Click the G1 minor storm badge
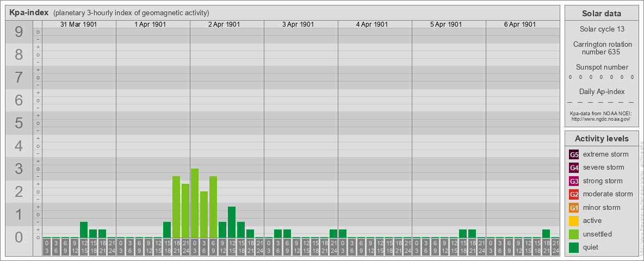Viewport: 644px width, 261px height. 574,208
